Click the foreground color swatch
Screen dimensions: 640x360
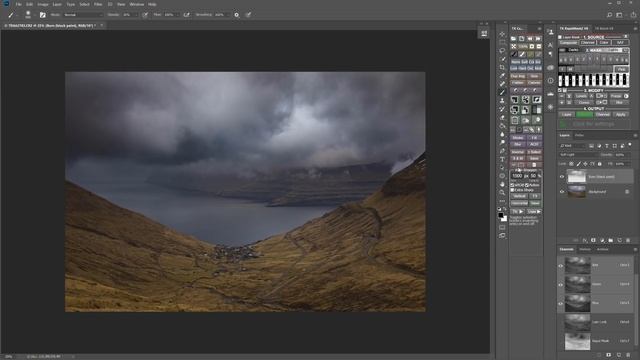(x=500, y=216)
